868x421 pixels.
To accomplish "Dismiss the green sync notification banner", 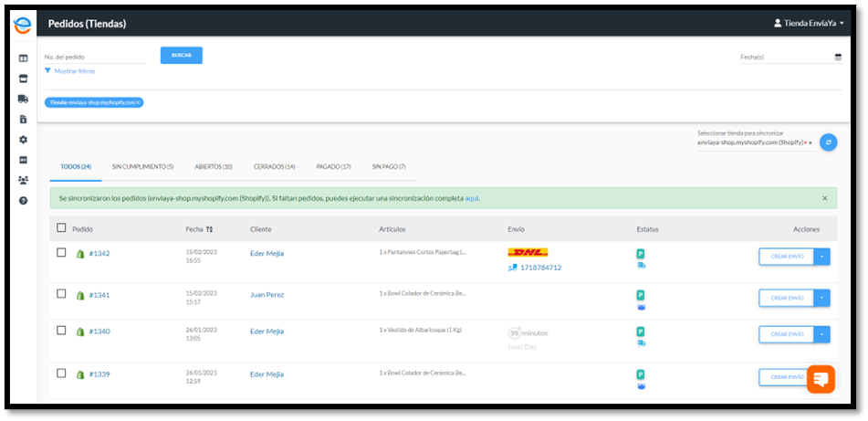I will tap(825, 198).
